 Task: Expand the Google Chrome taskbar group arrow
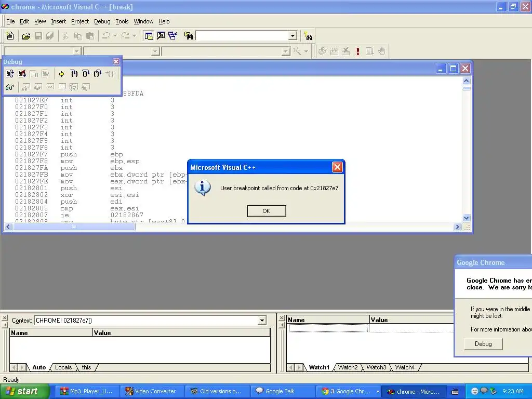[x=378, y=392]
